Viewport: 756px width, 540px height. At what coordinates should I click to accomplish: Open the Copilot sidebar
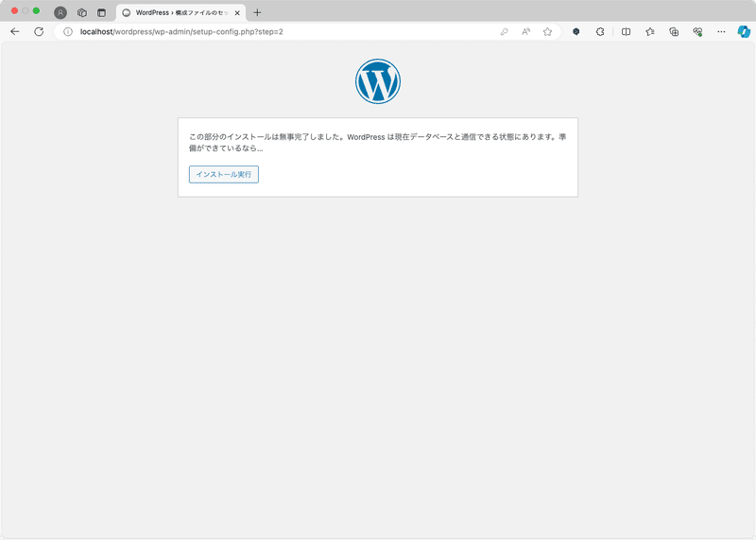click(x=744, y=32)
